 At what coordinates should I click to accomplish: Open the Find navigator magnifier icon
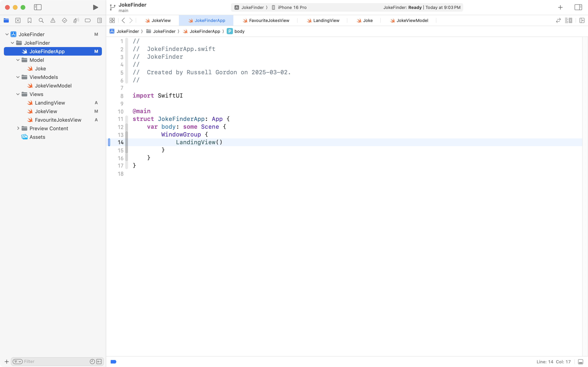tap(41, 21)
